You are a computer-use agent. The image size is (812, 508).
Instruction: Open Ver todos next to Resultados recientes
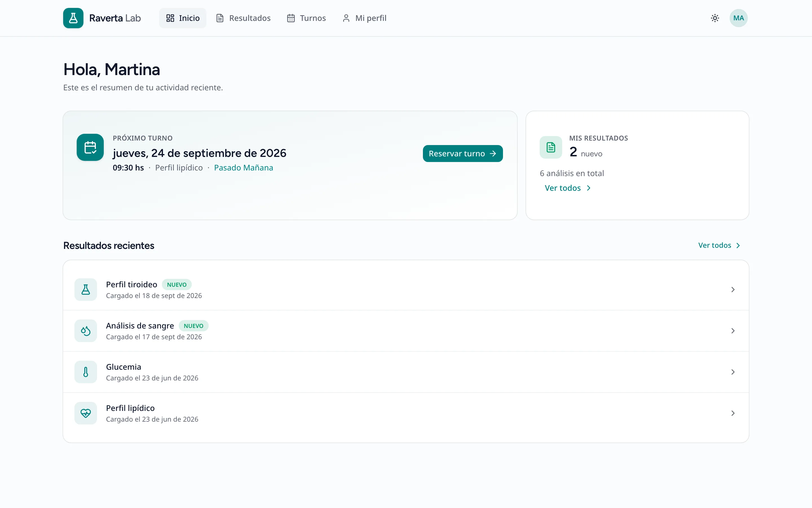tap(719, 246)
